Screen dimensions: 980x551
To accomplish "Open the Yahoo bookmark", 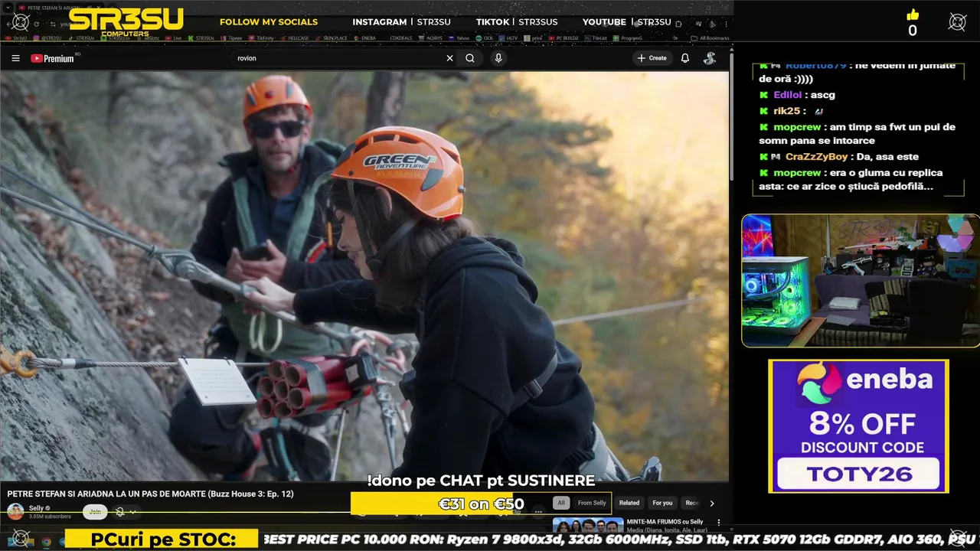I will (459, 38).
